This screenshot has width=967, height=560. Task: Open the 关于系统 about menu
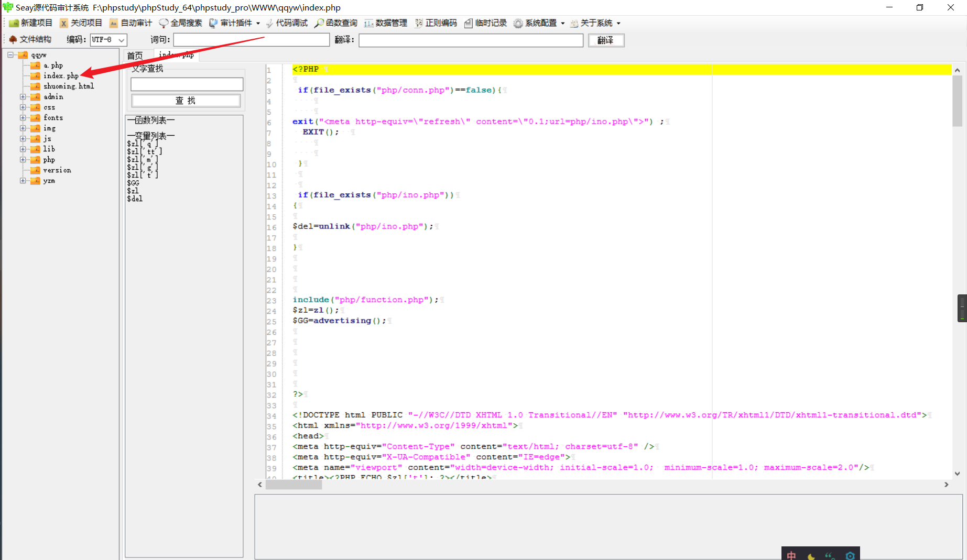595,23
